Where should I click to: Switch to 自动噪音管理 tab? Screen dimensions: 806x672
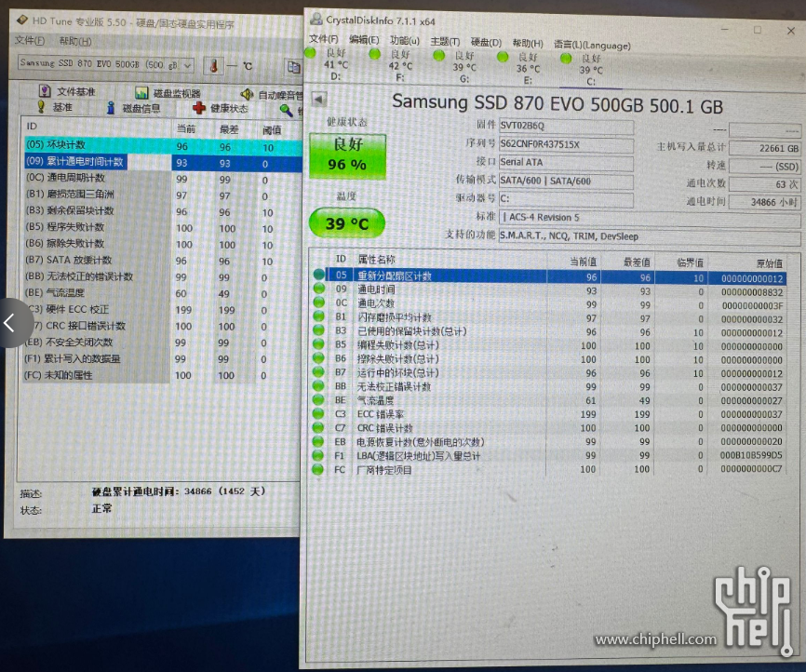tap(272, 95)
